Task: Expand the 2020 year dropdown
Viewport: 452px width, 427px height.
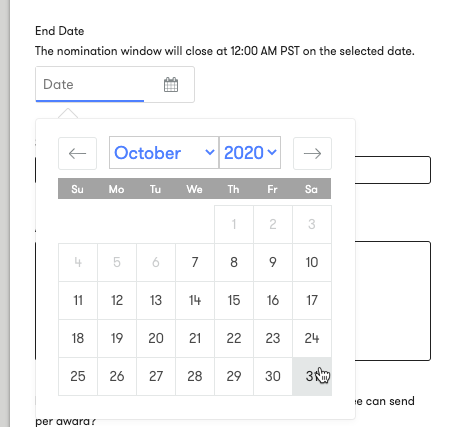Action: (x=250, y=153)
